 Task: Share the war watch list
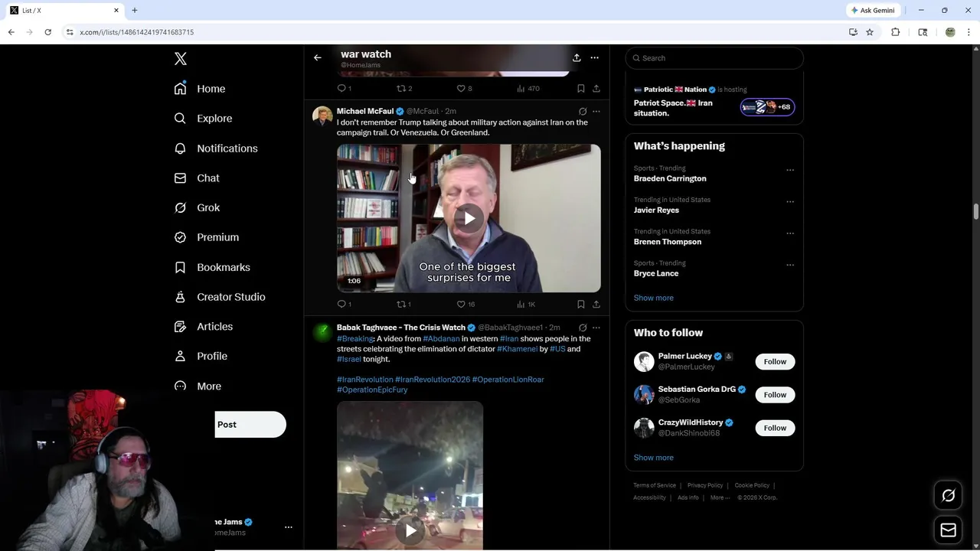click(577, 57)
